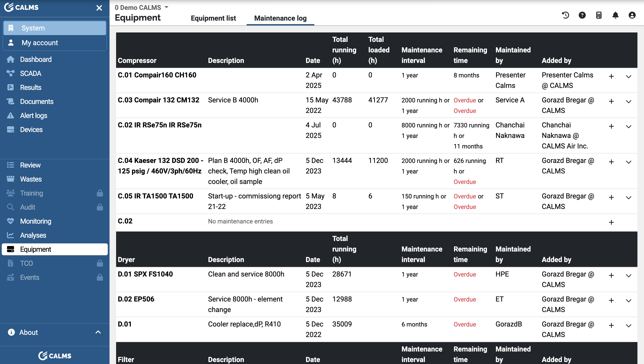Open the calculator icon
Viewport: 644px width, 364px height.
[599, 15]
